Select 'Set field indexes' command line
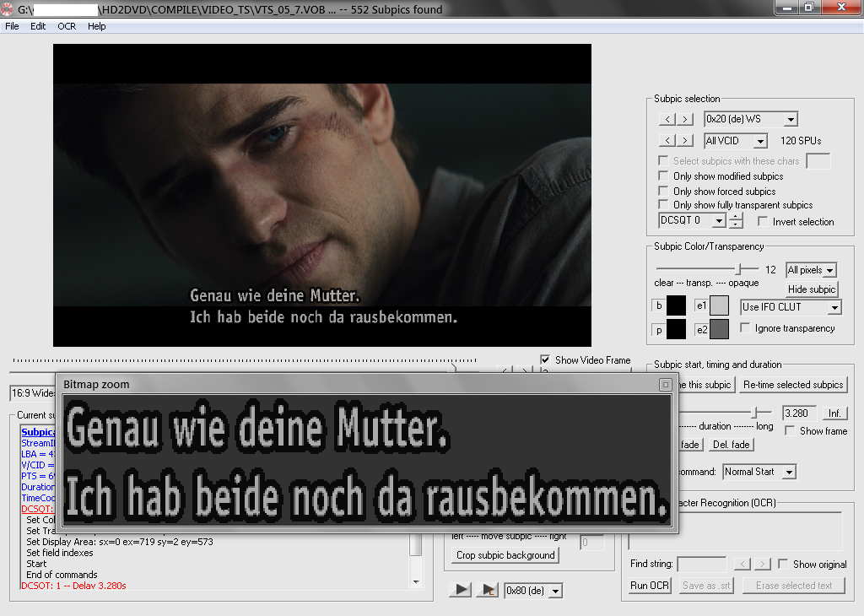Viewport: 864px width, 616px height. coord(60,553)
